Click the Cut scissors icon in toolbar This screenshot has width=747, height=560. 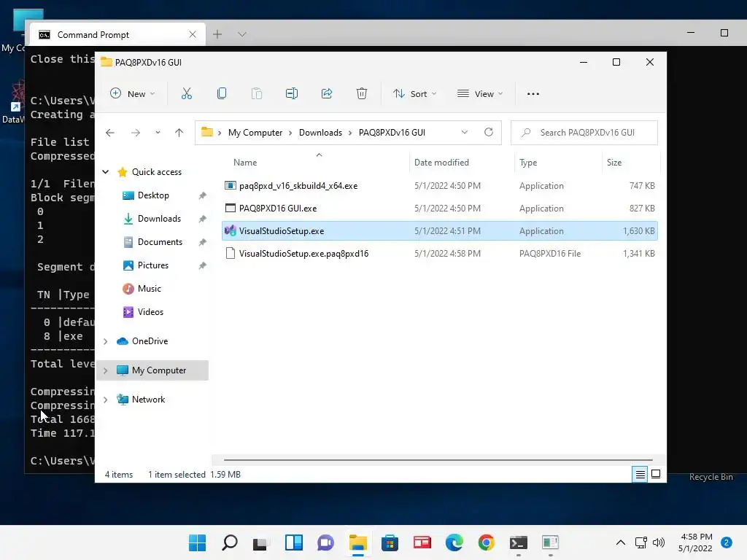point(186,94)
